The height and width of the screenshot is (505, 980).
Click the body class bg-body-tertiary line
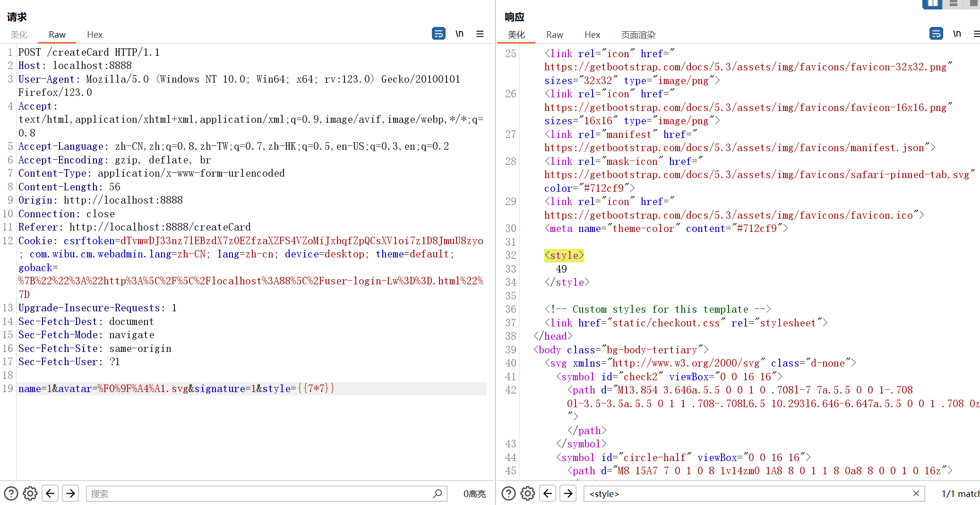[x=621, y=350]
